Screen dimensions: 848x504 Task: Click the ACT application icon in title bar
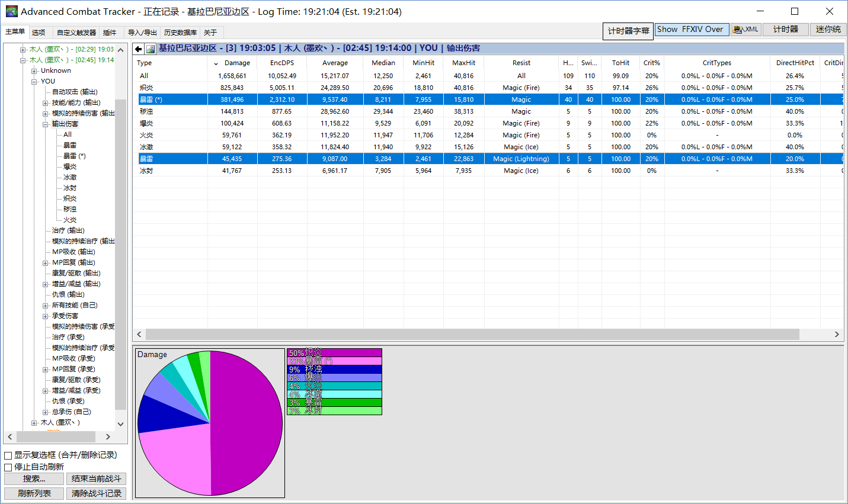click(x=11, y=11)
